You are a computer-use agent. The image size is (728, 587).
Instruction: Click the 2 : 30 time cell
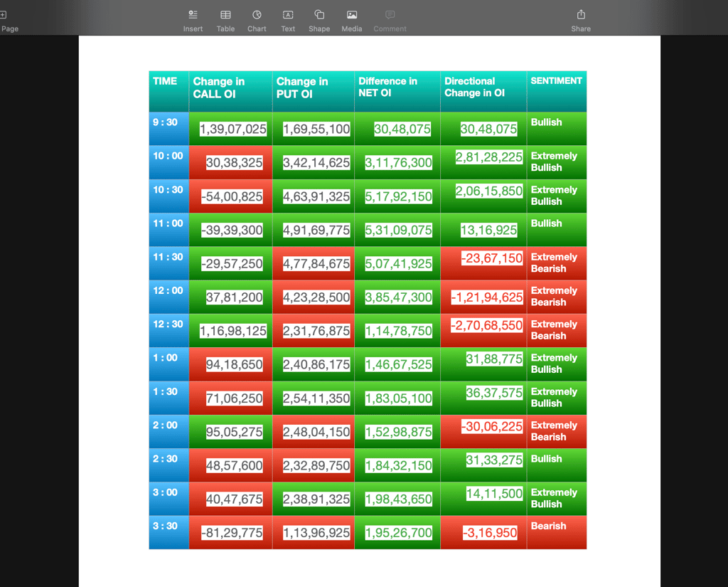pyautogui.click(x=169, y=465)
